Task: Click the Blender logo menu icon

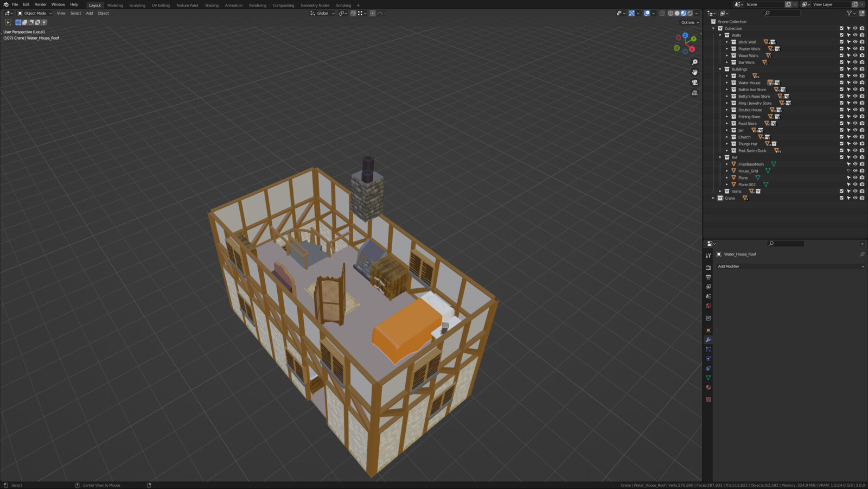Action: coord(5,4)
